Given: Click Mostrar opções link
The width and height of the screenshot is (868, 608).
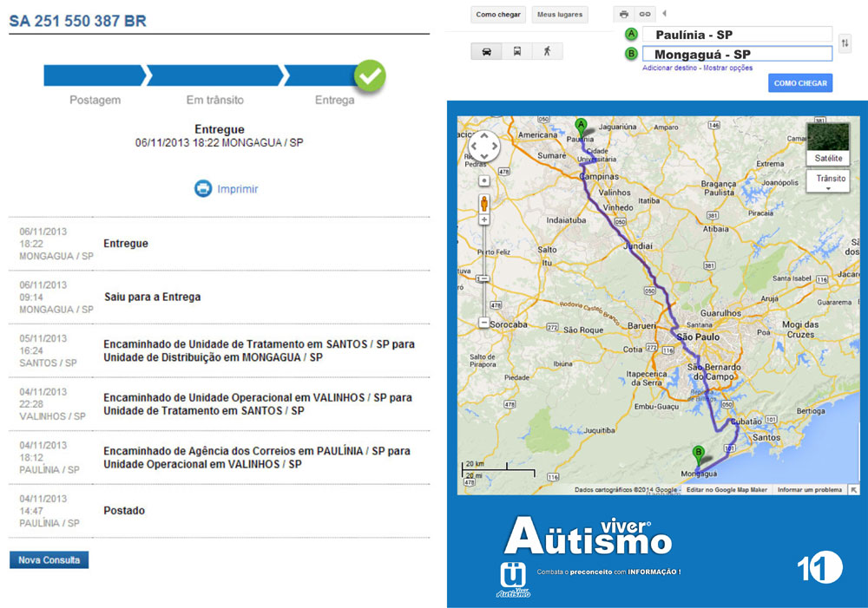Looking at the screenshot, I should (728, 68).
